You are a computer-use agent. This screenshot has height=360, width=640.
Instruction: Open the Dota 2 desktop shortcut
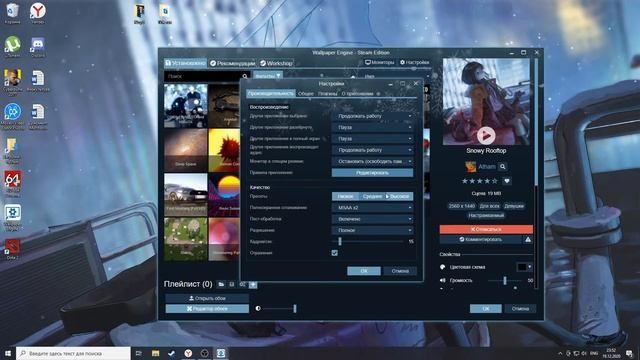coord(13,249)
